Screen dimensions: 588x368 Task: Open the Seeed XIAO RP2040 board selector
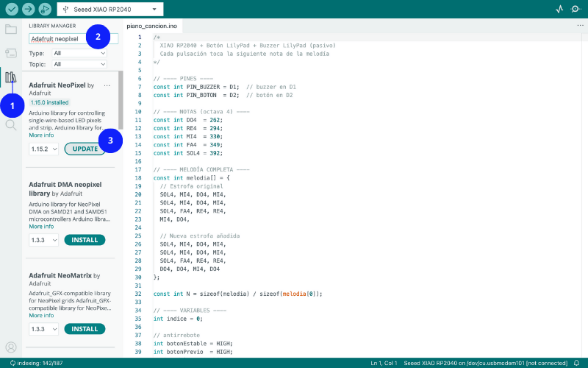110,10
